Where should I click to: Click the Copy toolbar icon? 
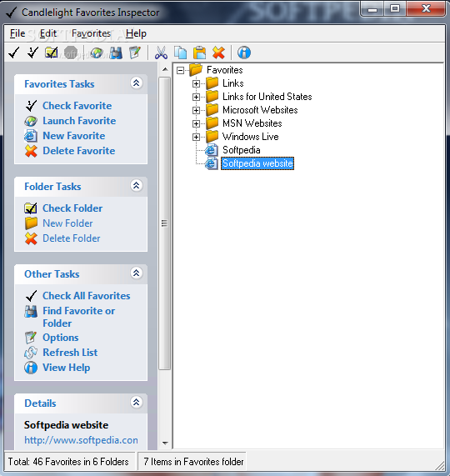(180, 53)
